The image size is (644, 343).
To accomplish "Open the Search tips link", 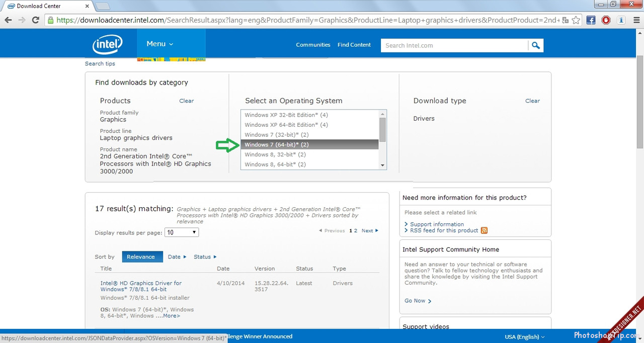I will [x=100, y=63].
